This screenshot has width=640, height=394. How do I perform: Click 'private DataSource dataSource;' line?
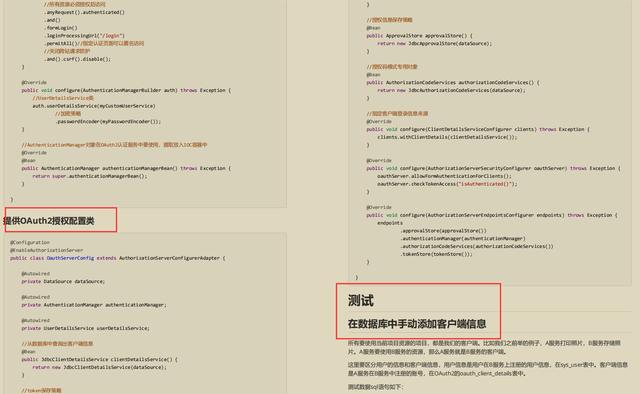click(x=63, y=281)
